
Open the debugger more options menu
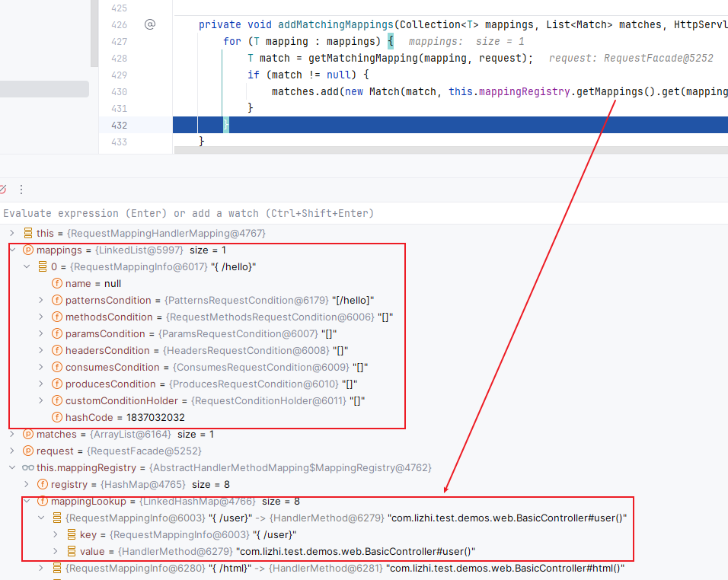(x=21, y=190)
